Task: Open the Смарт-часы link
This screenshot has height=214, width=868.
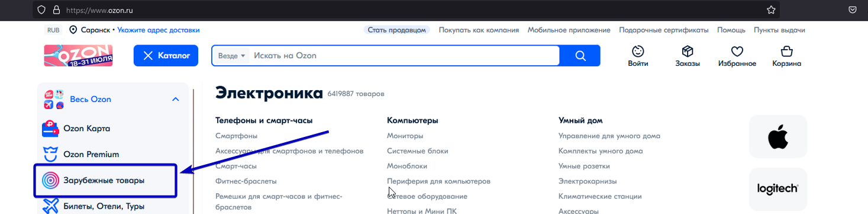Action: coord(236,166)
